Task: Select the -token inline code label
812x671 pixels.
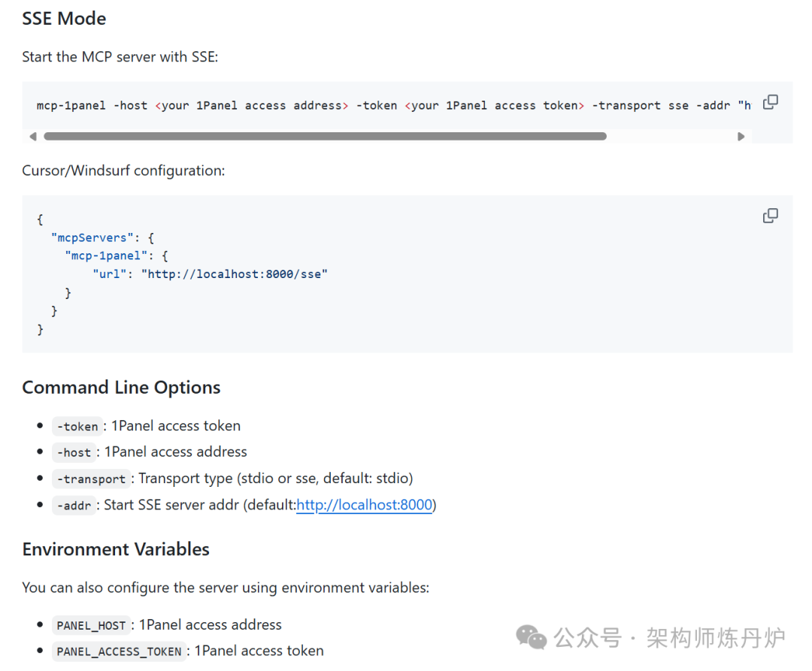Action: tap(77, 426)
